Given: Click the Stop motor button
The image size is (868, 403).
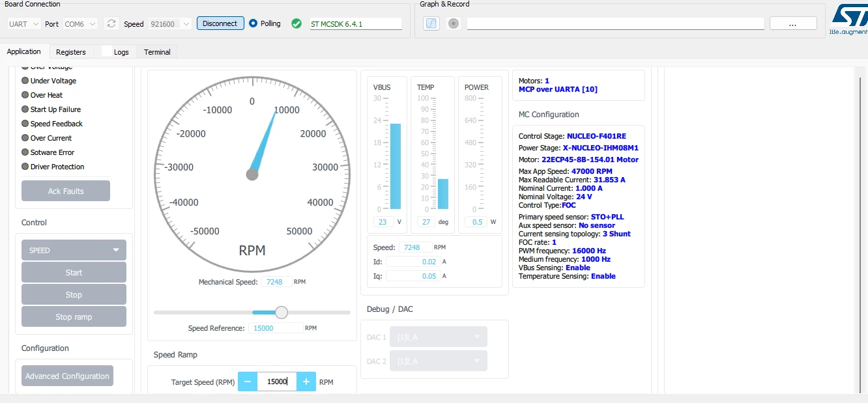Looking at the screenshot, I should click(x=74, y=294).
